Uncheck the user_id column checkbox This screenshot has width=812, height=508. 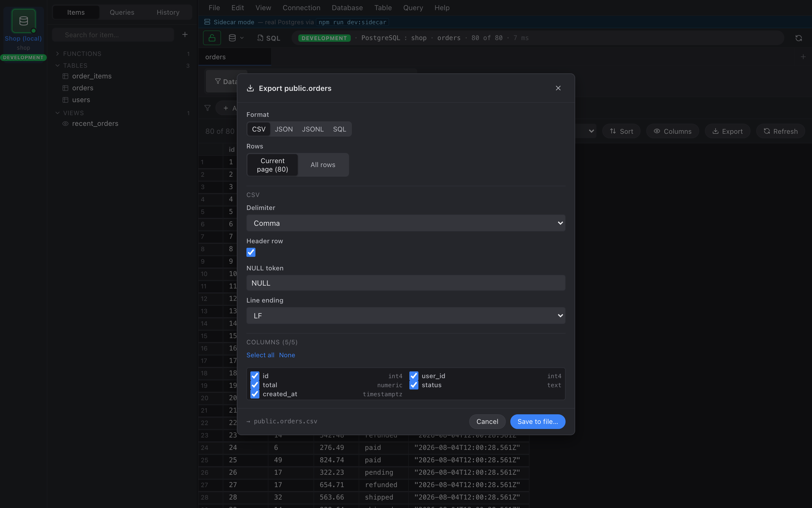tap(414, 376)
